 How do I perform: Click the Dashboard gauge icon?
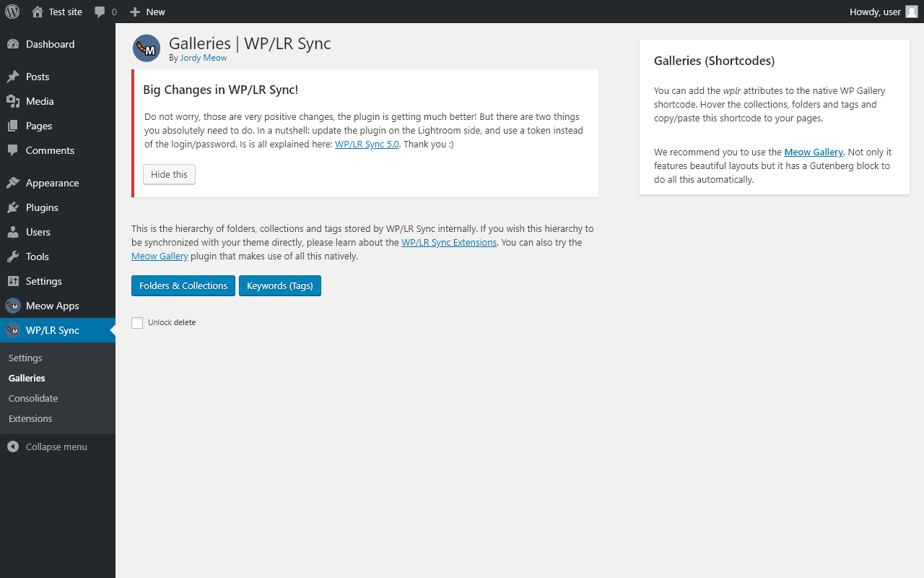pyautogui.click(x=13, y=44)
